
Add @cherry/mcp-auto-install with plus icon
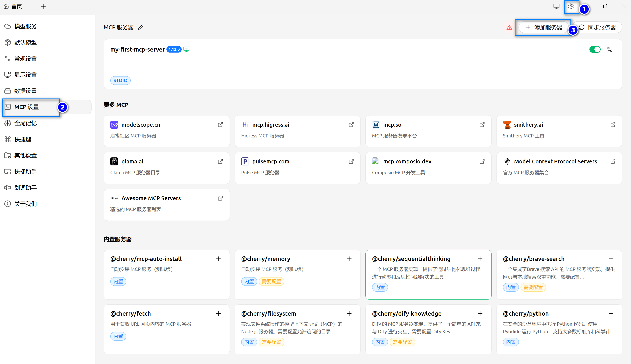pos(218,259)
